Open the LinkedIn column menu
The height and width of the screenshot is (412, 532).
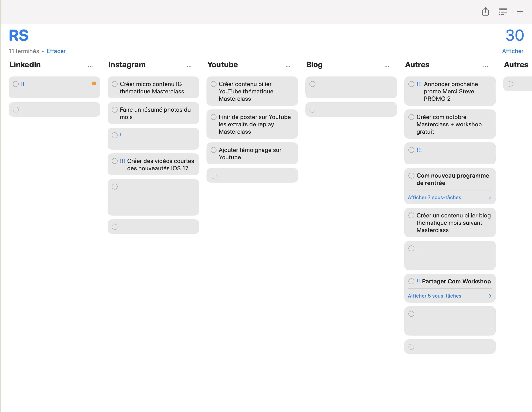tap(90, 66)
